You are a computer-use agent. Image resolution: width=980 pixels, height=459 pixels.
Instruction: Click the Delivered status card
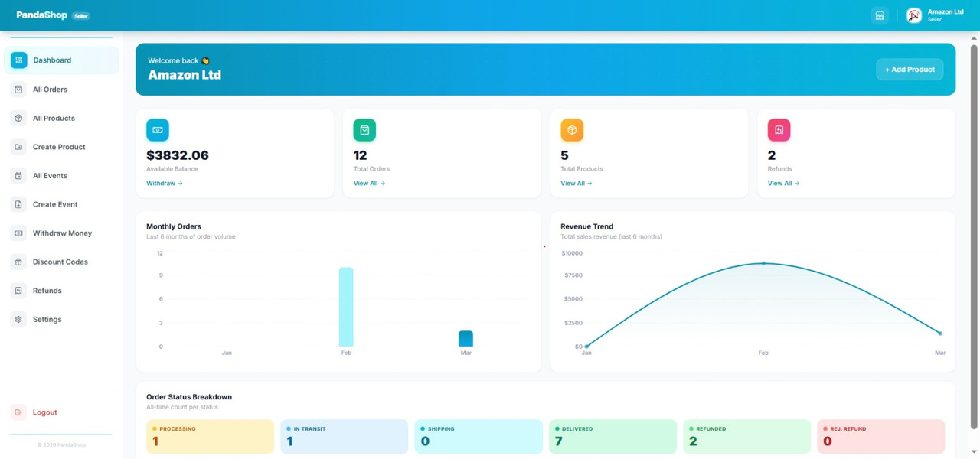coord(612,437)
